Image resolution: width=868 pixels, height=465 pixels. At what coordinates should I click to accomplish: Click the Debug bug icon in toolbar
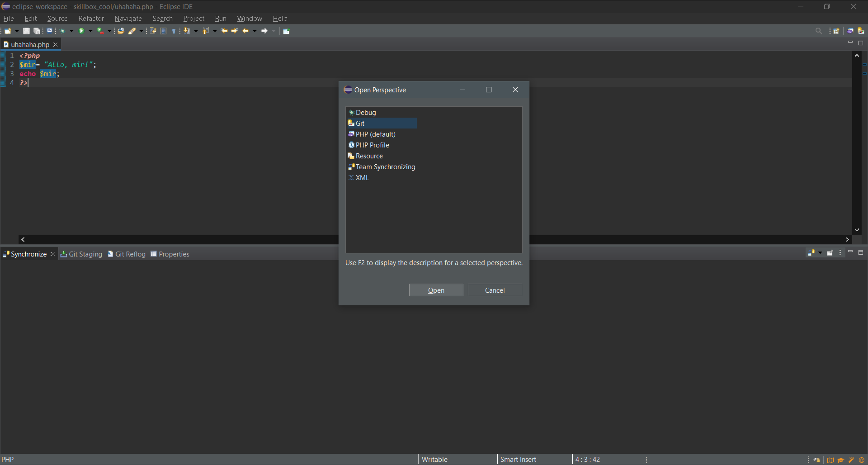63,31
